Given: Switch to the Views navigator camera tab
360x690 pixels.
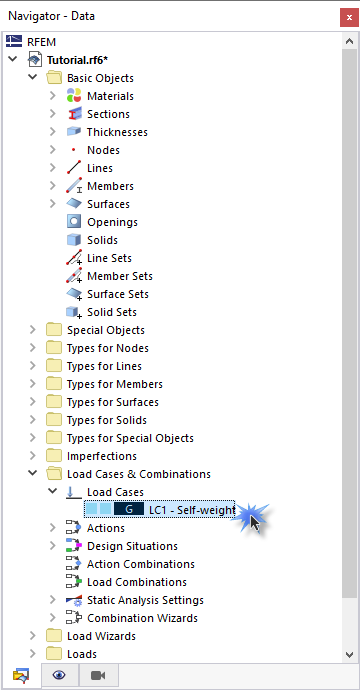Looking at the screenshot, I should tap(98, 675).
